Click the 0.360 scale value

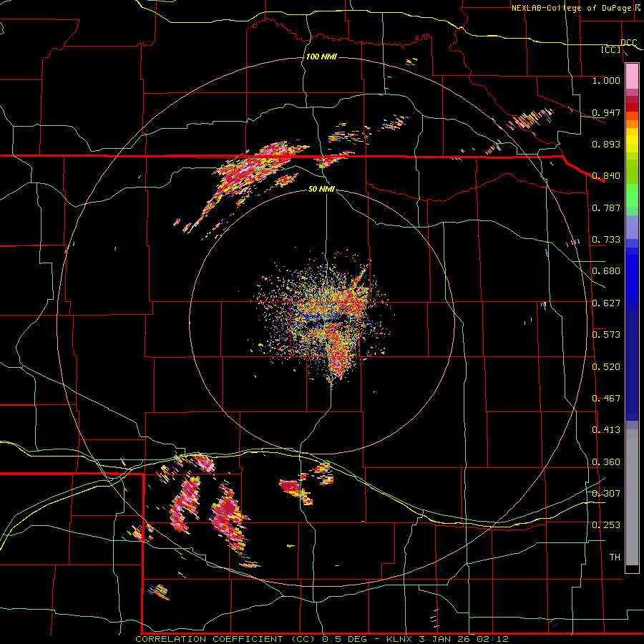(606, 462)
